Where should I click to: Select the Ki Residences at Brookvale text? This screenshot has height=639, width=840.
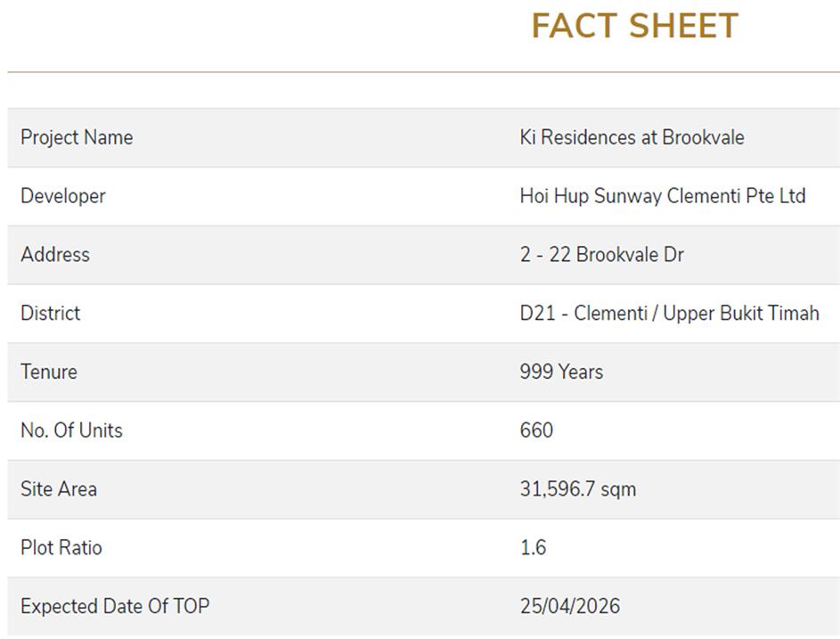(632, 137)
